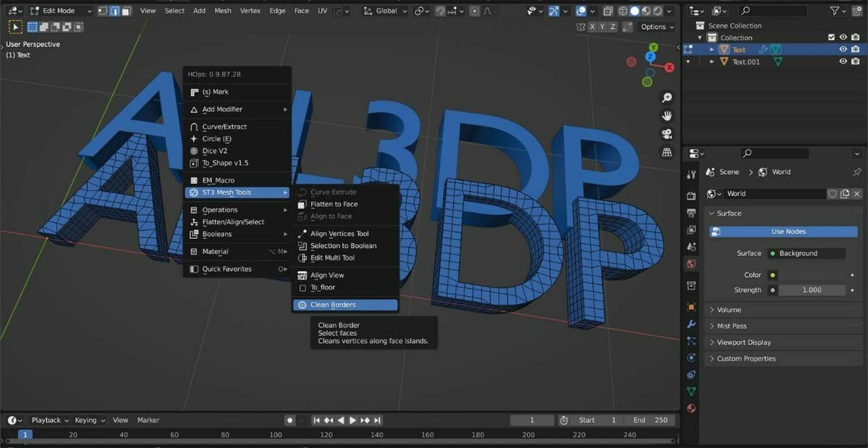The image size is (868, 448).
Task: Open the Tool properties tab icon
Action: pyautogui.click(x=692, y=174)
